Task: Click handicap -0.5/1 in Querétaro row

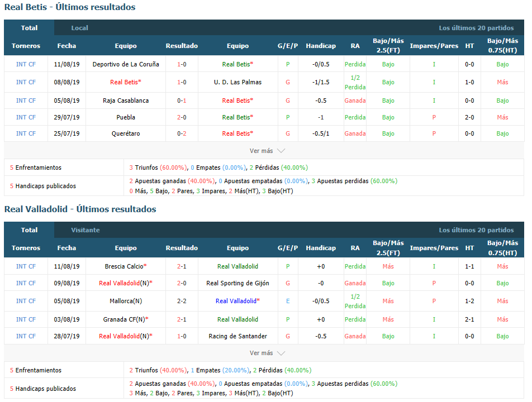Action: 321,133
